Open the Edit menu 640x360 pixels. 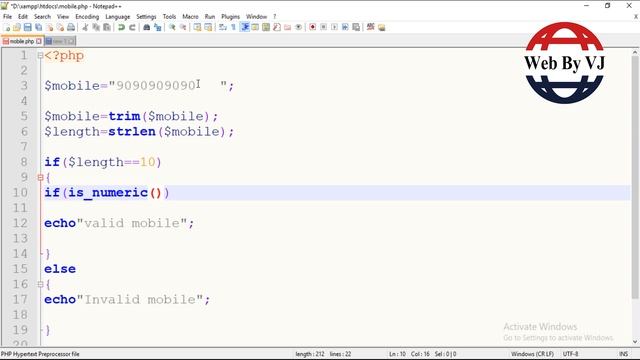(x=23, y=17)
